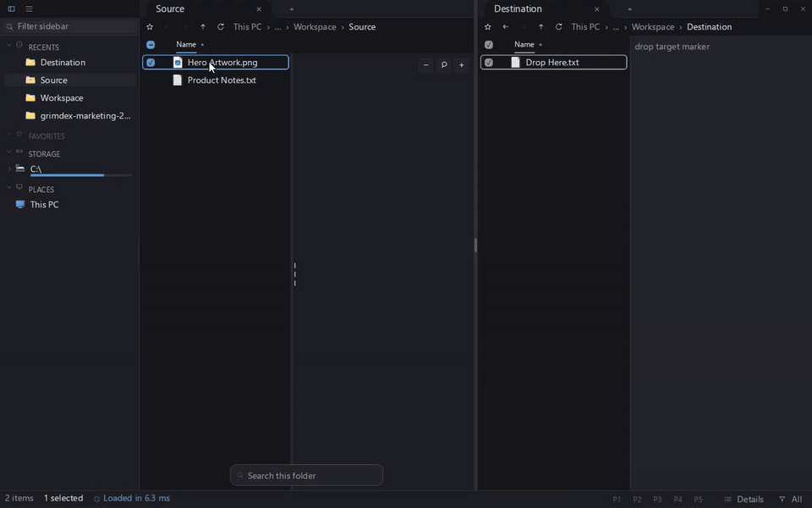Click This PC in Source breadcrumb
The image size is (812, 508).
tap(247, 27)
